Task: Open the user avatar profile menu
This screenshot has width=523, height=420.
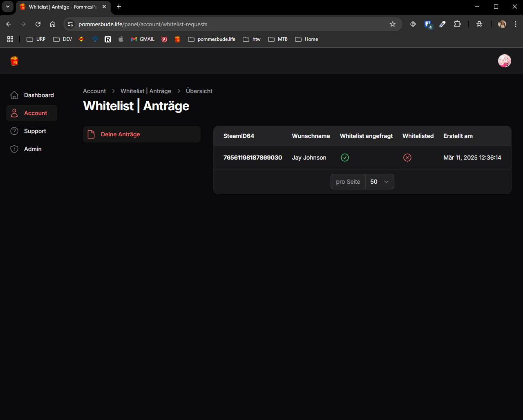Action: pyautogui.click(x=504, y=61)
